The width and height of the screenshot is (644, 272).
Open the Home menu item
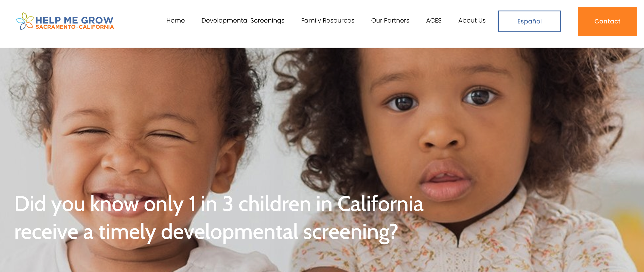coord(175,20)
